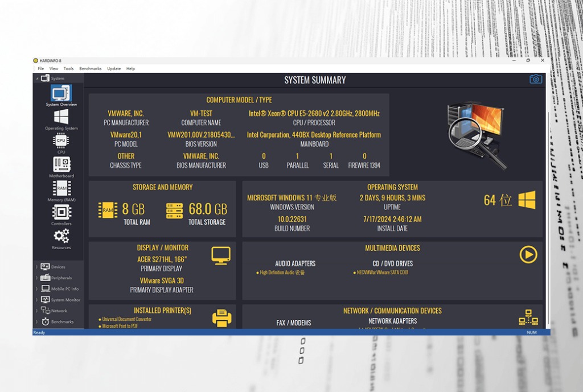Click the NUM status bar indicator
Screen dimensions: 583x392
tap(531, 333)
